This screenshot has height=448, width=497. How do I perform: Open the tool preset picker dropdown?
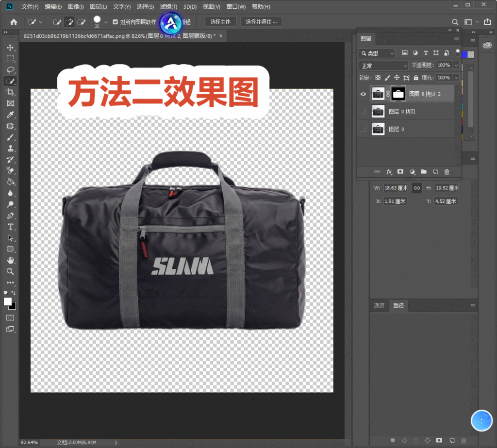click(41, 22)
